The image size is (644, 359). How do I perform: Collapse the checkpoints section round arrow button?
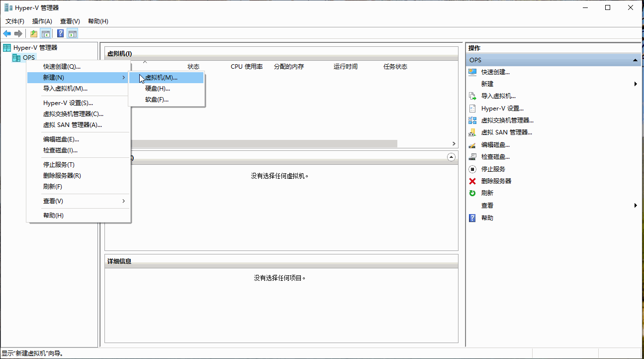(451, 157)
